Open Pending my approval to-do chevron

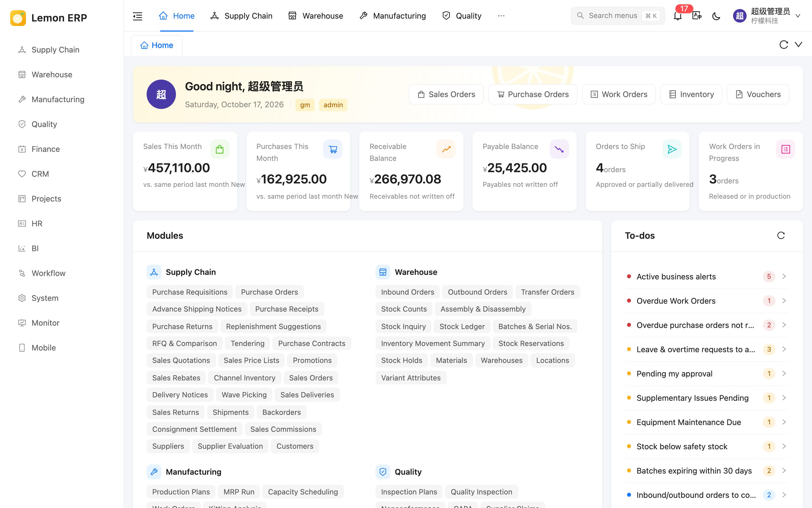click(784, 374)
